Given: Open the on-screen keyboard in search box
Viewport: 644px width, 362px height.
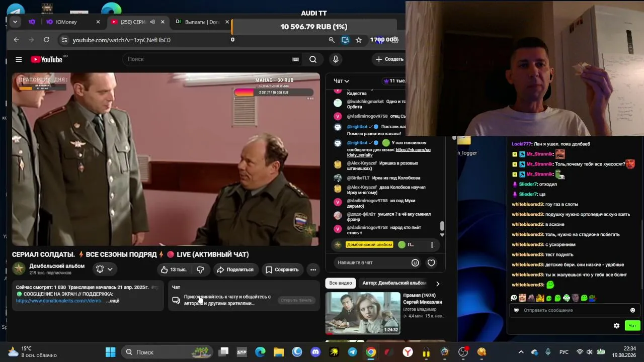Looking at the screenshot, I should [x=295, y=59].
